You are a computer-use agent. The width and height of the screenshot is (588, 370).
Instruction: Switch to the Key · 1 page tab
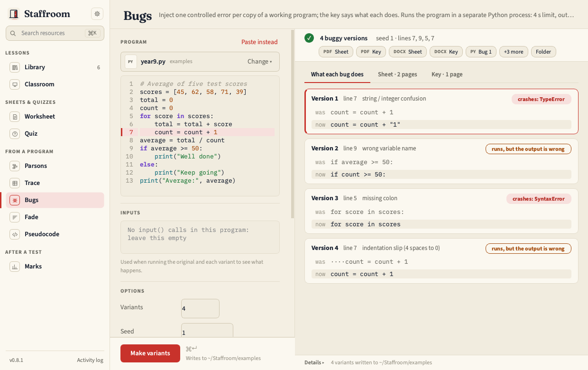tap(447, 74)
